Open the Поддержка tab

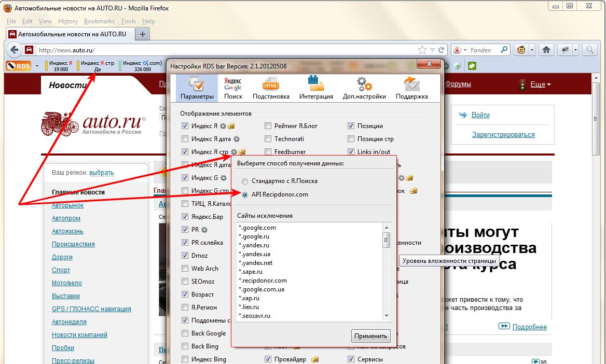pyautogui.click(x=411, y=88)
